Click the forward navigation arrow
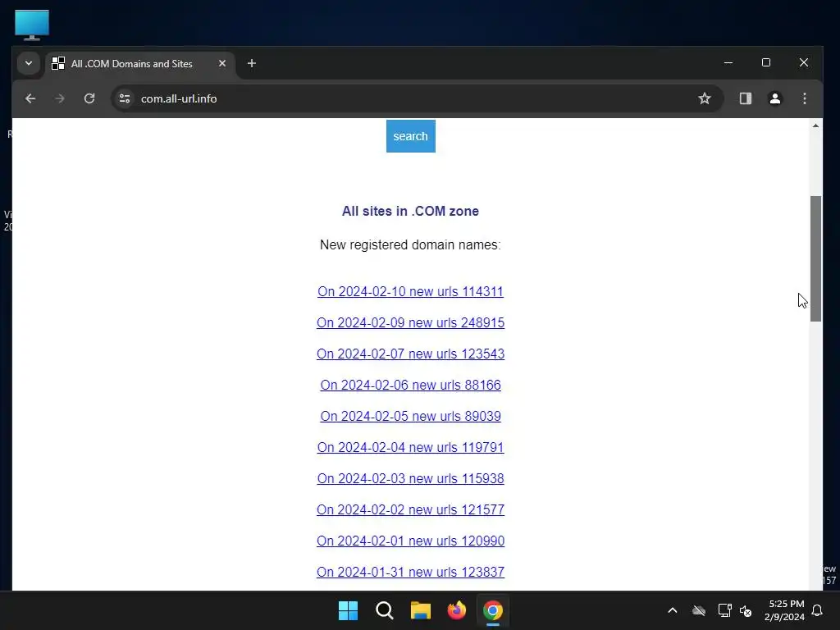The width and height of the screenshot is (840, 630). (59, 98)
